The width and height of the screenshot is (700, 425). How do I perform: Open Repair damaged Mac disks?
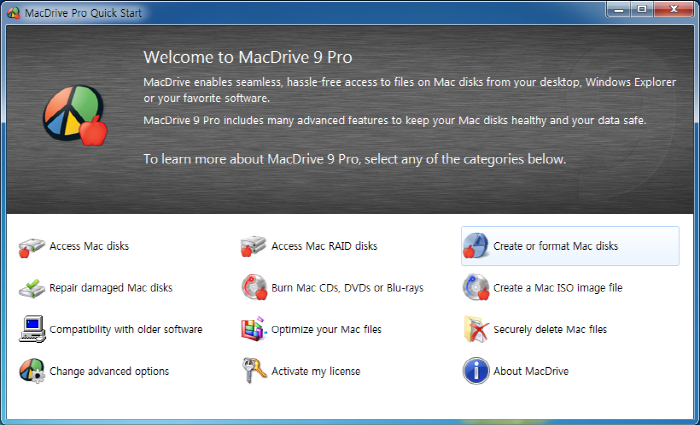tap(111, 288)
